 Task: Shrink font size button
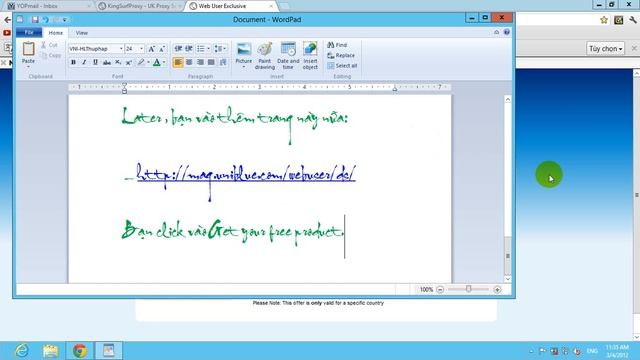162,49
